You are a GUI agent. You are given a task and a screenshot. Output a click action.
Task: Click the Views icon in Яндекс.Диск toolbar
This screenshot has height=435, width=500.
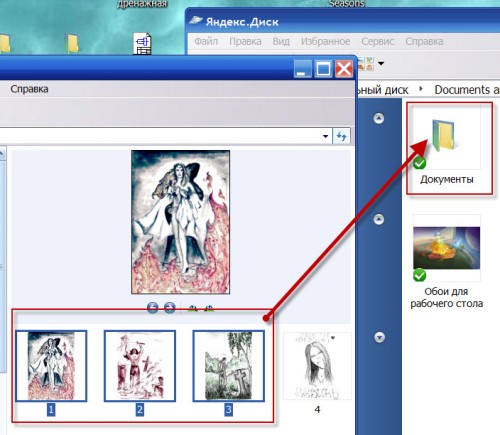pyautogui.click(x=365, y=63)
